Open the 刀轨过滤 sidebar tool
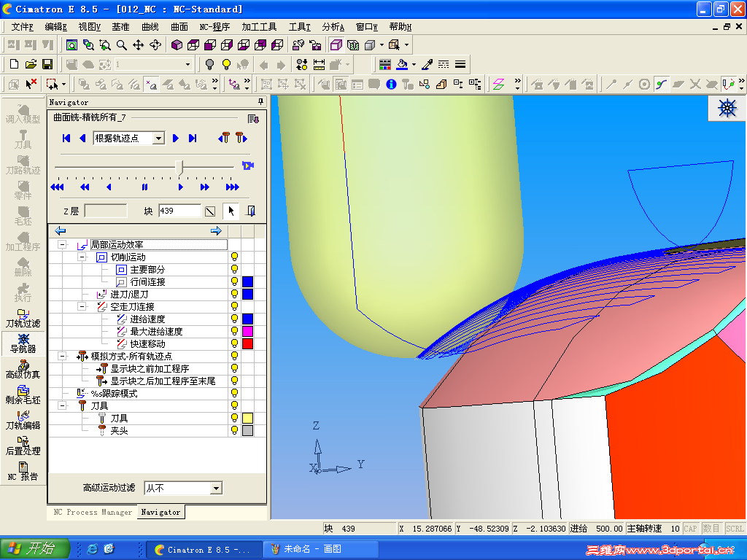 pyautogui.click(x=23, y=319)
